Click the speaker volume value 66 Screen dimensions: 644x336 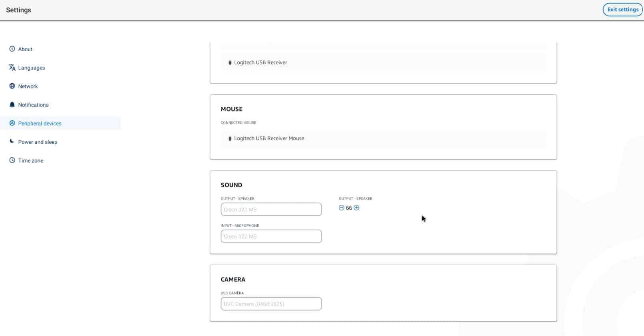pyautogui.click(x=349, y=208)
